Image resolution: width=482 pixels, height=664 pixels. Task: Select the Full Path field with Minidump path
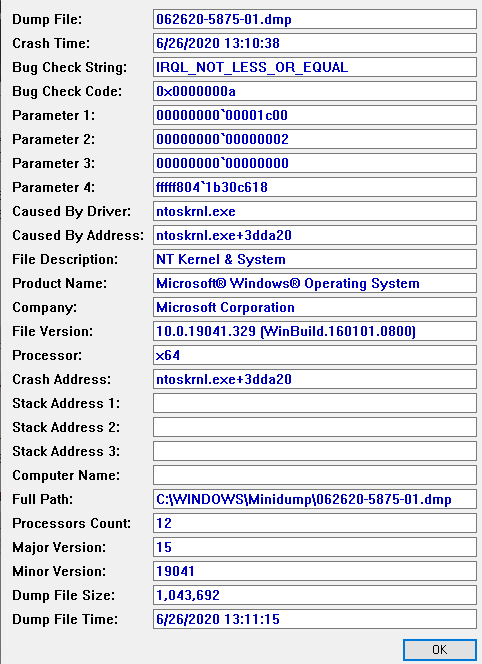(315, 499)
